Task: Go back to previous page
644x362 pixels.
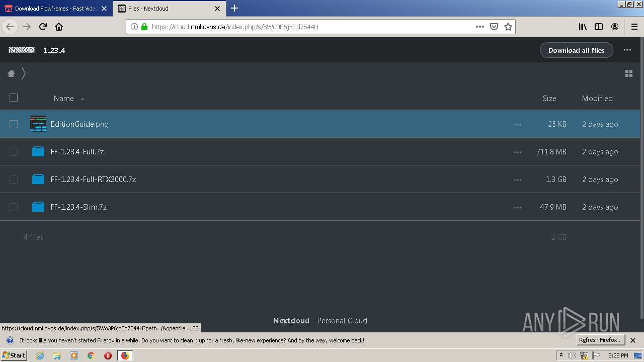Action: tap(10, 27)
